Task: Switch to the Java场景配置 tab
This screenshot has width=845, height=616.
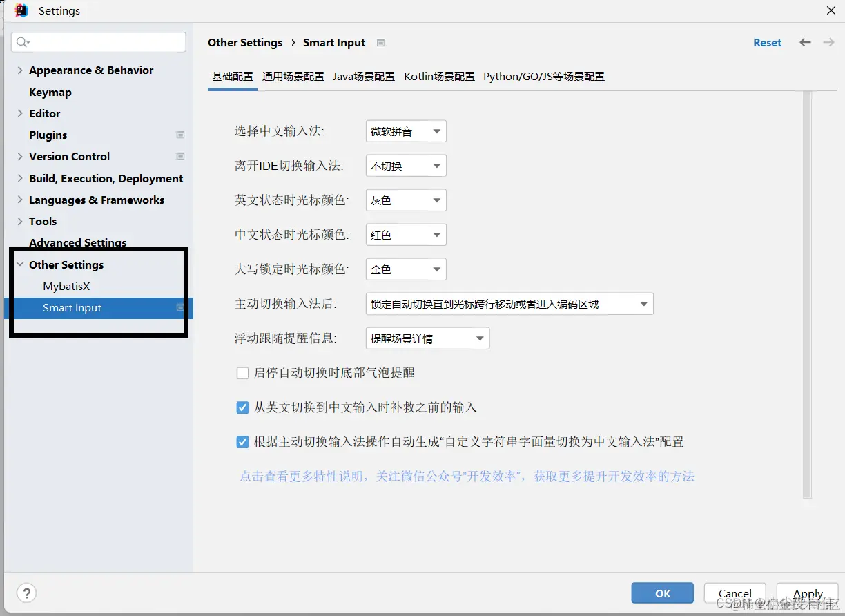Action: (364, 77)
